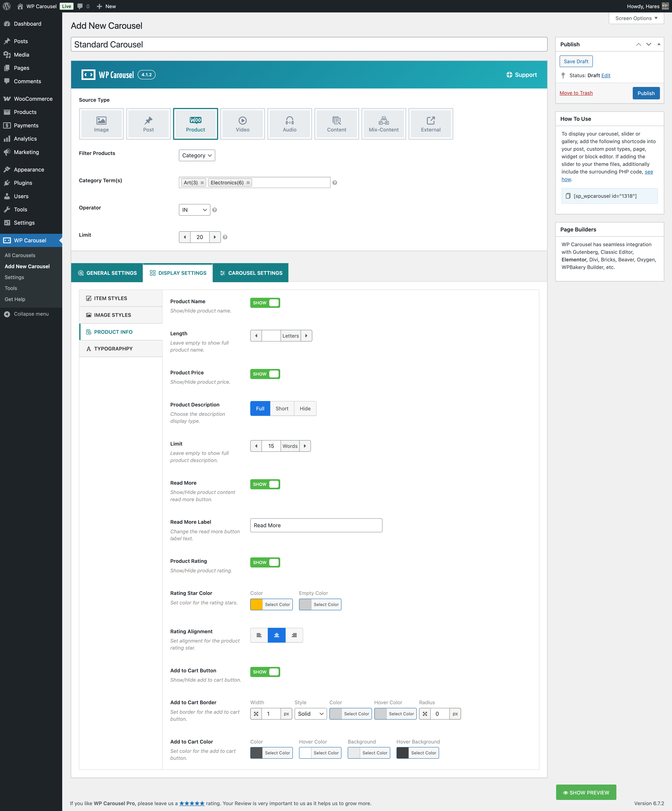Align rating stars to the center
This screenshot has width=672, height=811.
276,635
